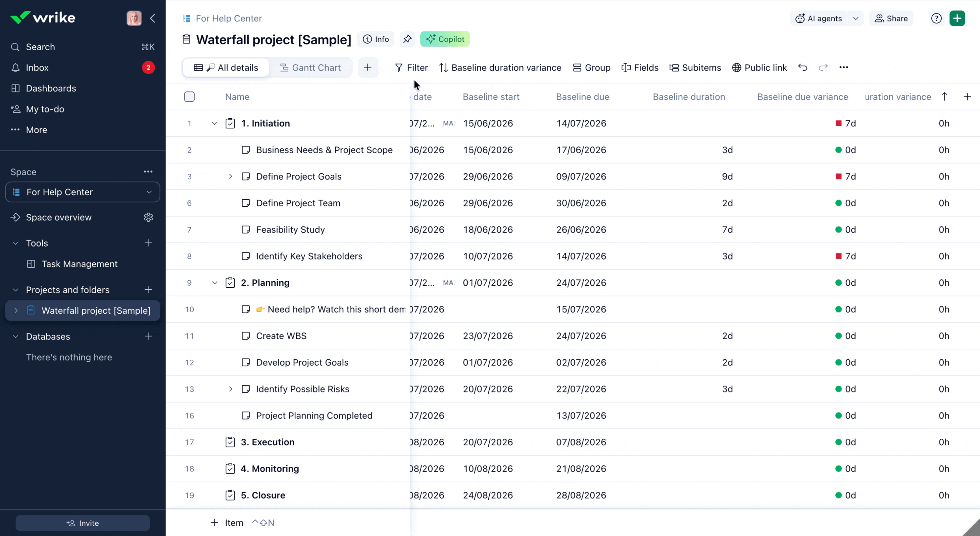Toggle status box of Business Needs & Project Scope
This screenshot has height=536, width=980.
(246, 150)
